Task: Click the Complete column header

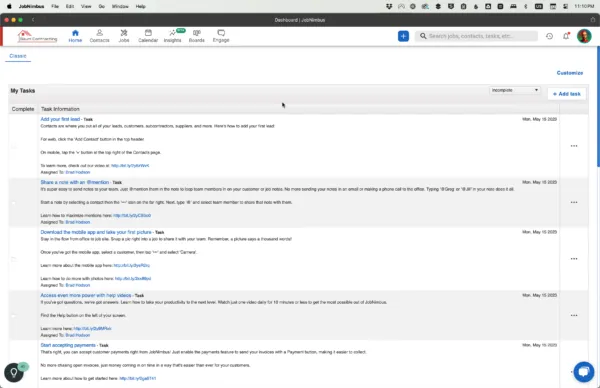Action: tap(23, 109)
